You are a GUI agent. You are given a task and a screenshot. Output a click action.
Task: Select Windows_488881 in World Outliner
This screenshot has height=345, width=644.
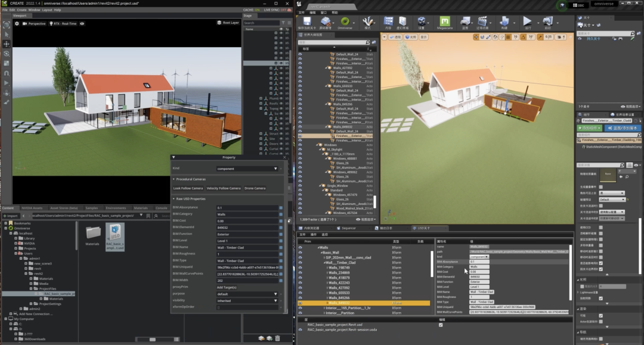coord(345,158)
